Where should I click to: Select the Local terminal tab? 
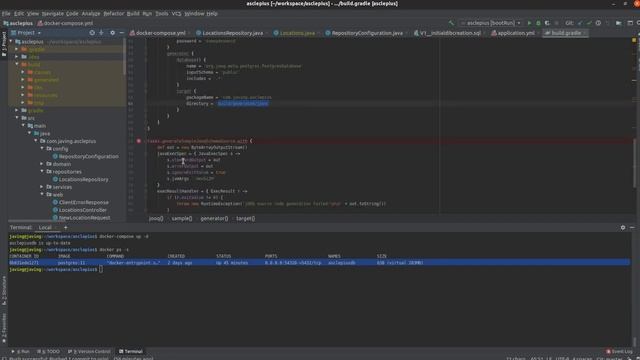[x=45, y=227]
